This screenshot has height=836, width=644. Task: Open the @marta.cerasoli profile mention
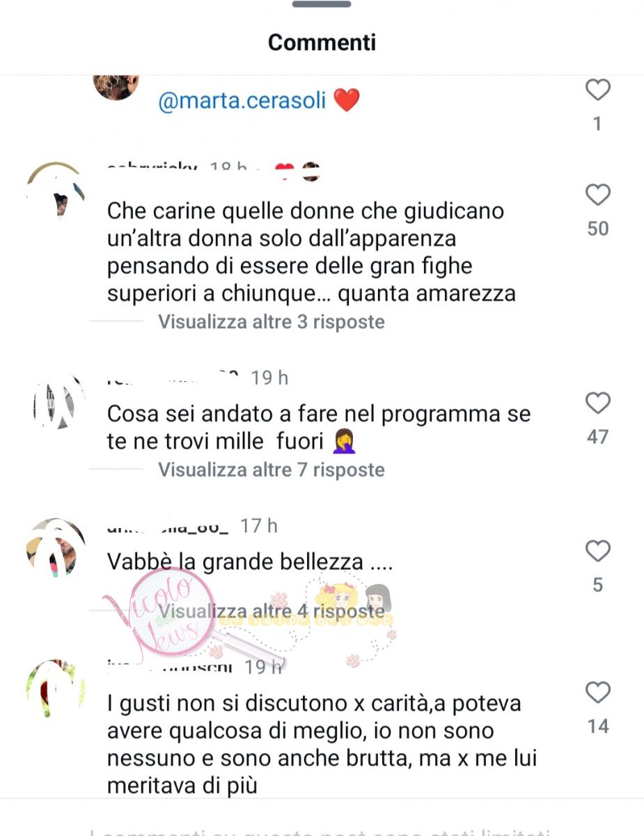(x=242, y=100)
